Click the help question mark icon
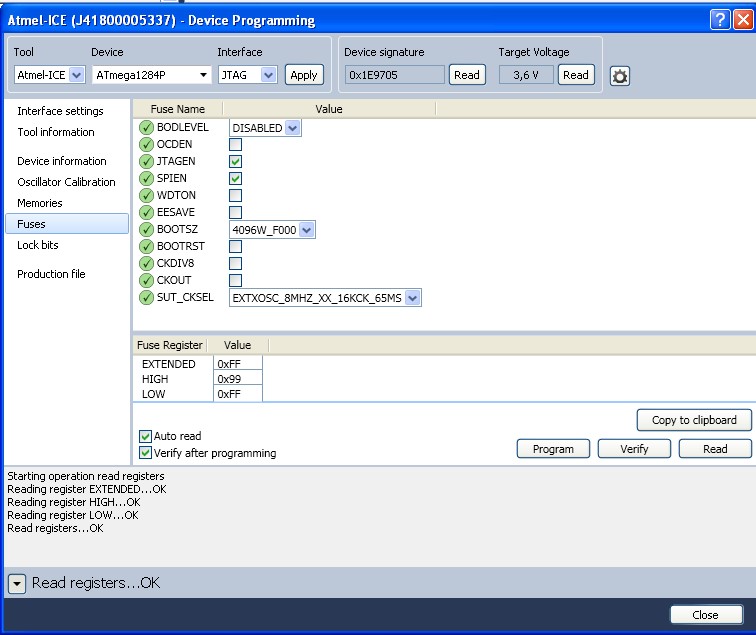This screenshot has width=756, height=635. click(720, 20)
